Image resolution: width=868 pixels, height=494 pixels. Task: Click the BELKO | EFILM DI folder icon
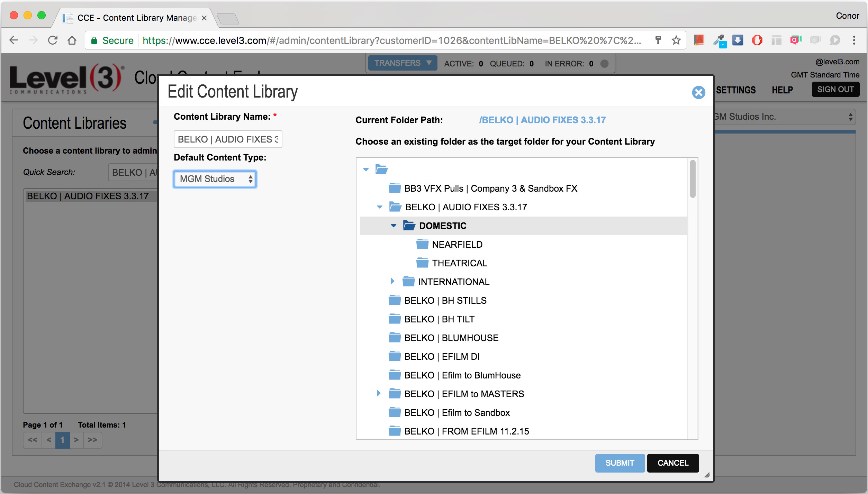[395, 356]
